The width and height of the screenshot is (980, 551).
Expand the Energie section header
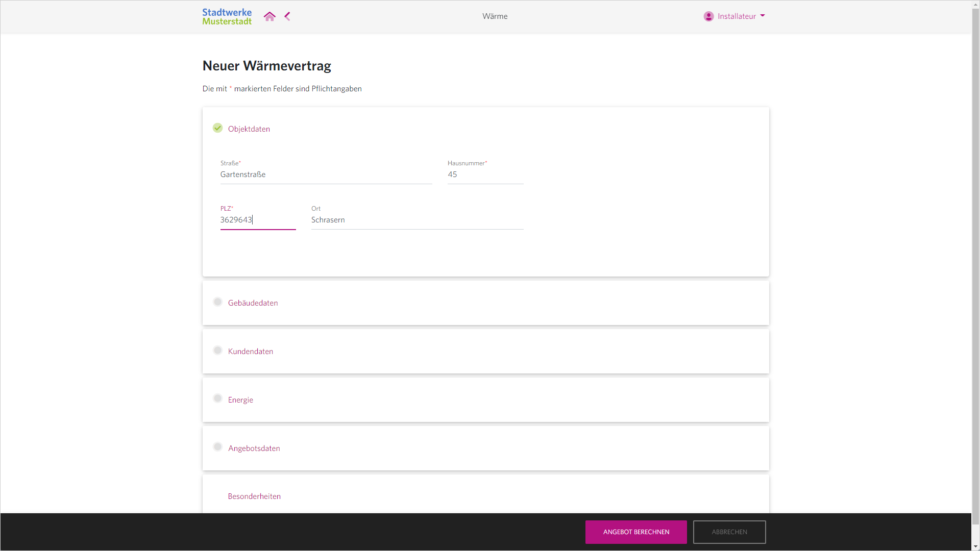coord(240,400)
